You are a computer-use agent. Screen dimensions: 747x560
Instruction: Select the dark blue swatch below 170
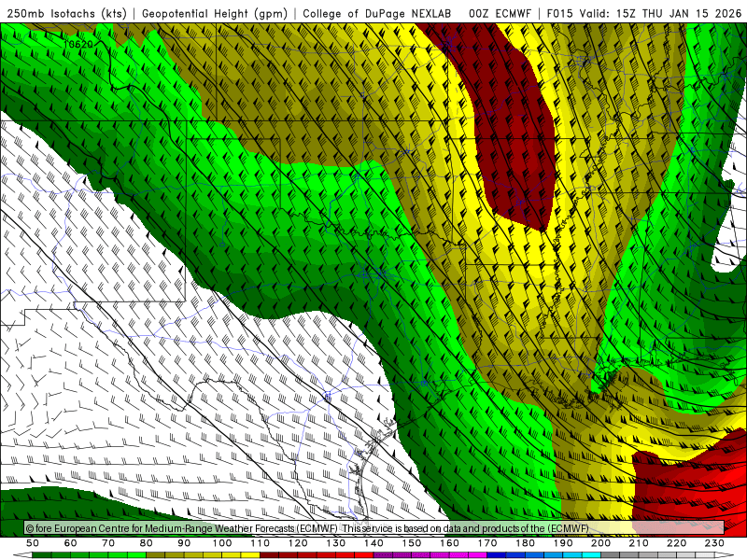[497, 555]
